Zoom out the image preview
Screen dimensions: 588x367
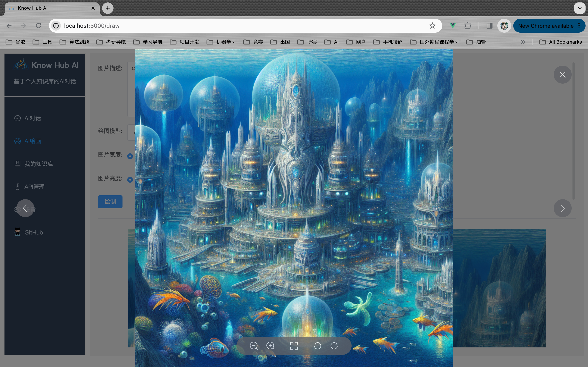(x=254, y=346)
